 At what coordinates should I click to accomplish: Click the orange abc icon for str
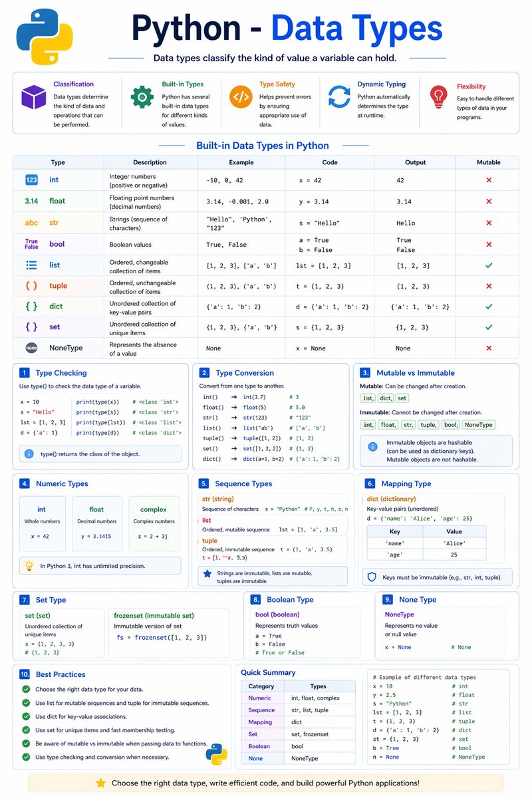pos(32,223)
